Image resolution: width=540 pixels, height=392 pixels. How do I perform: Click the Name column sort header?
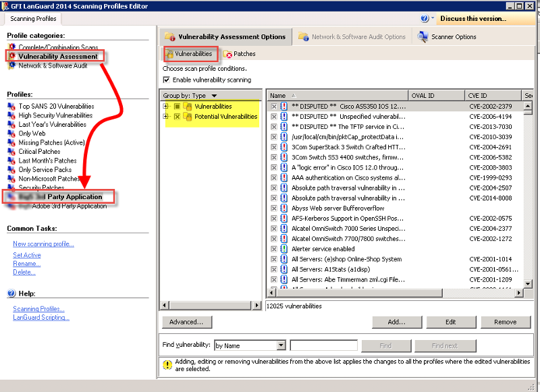pyautogui.click(x=337, y=95)
